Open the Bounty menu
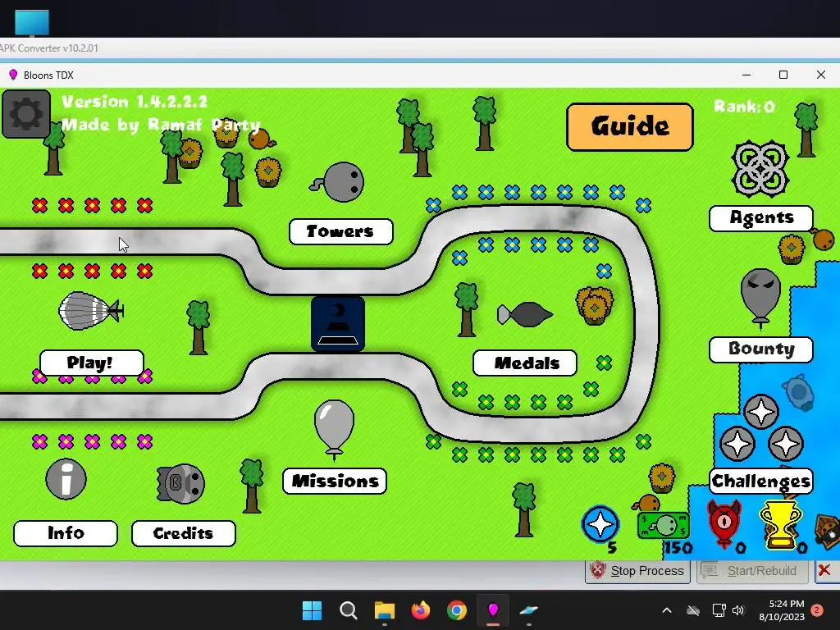The image size is (840, 630). (x=760, y=349)
